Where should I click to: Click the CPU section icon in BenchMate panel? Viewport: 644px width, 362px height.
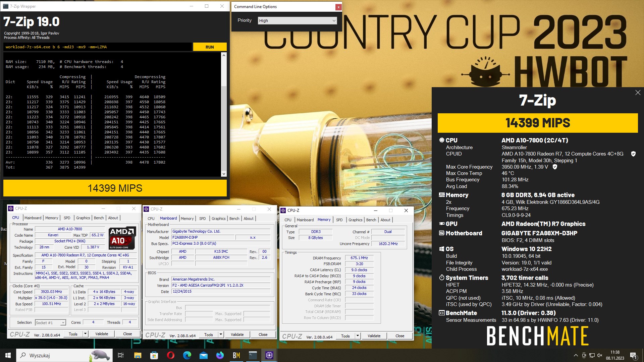(442, 140)
